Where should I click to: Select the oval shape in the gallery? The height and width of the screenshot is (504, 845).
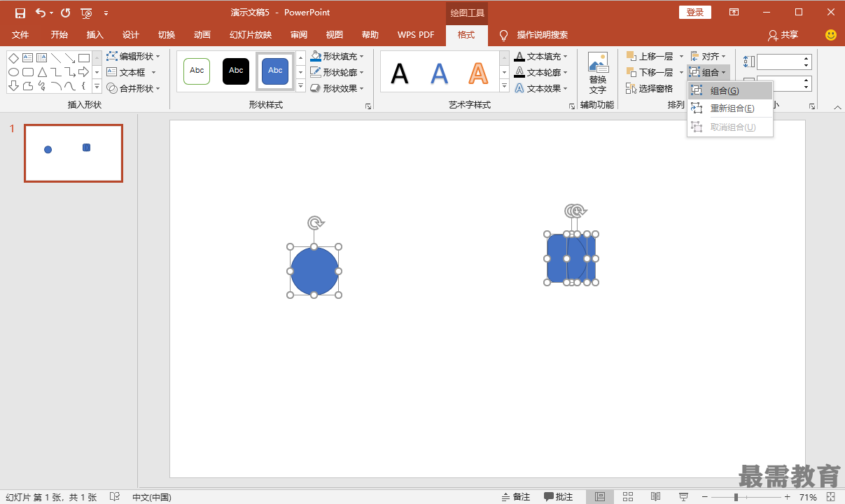pos(13,72)
